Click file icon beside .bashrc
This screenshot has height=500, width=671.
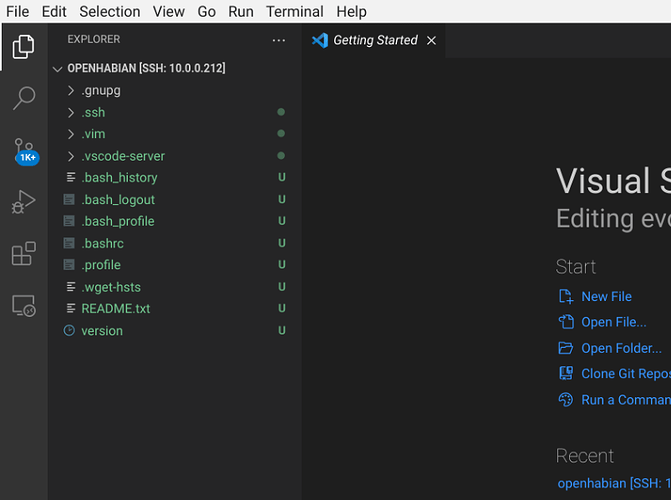pyautogui.click(x=69, y=243)
